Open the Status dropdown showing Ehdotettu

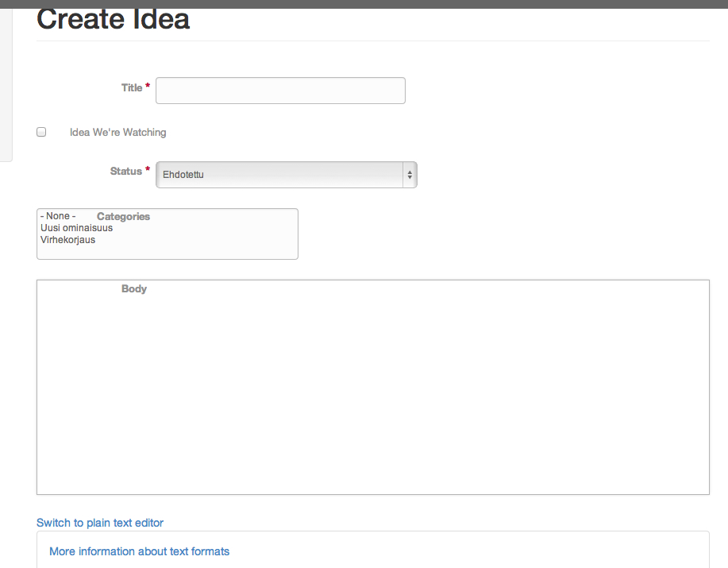pos(287,175)
